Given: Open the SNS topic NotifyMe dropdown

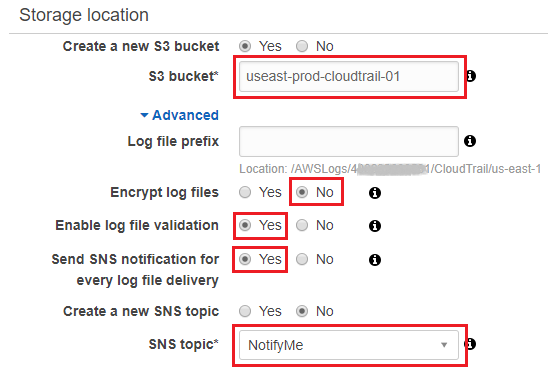Looking at the screenshot, I should point(349,345).
